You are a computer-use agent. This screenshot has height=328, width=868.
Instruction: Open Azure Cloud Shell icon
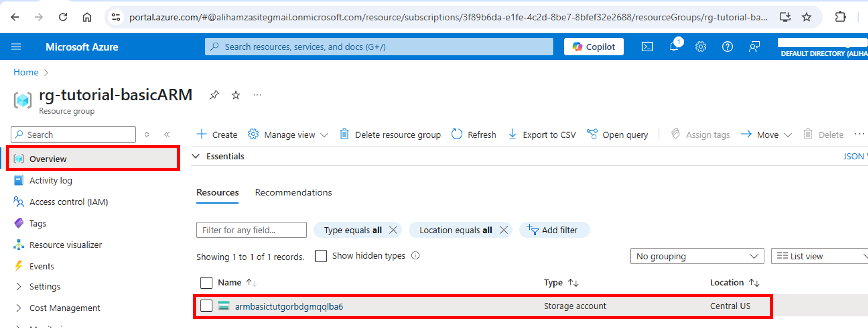tap(647, 46)
